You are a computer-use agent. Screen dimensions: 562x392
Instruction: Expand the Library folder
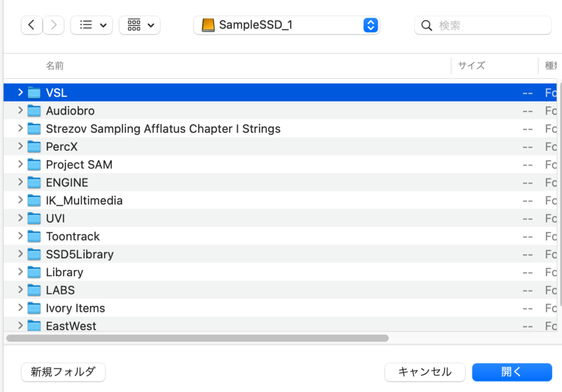click(20, 272)
